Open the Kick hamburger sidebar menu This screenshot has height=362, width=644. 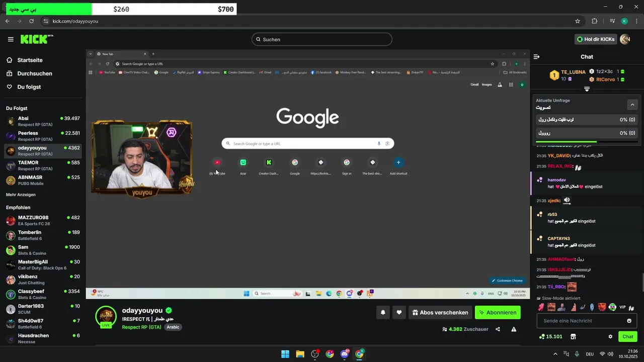11,39
